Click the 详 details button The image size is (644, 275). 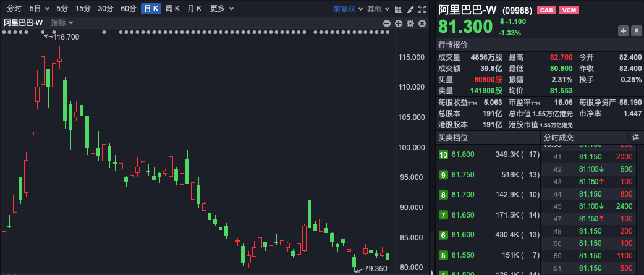635,137
